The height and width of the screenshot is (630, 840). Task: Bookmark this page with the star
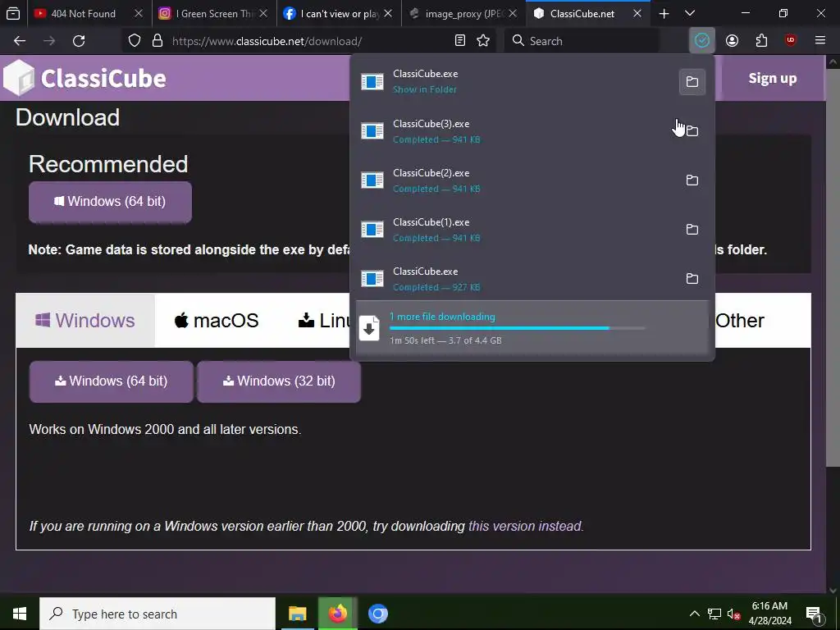[483, 41]
